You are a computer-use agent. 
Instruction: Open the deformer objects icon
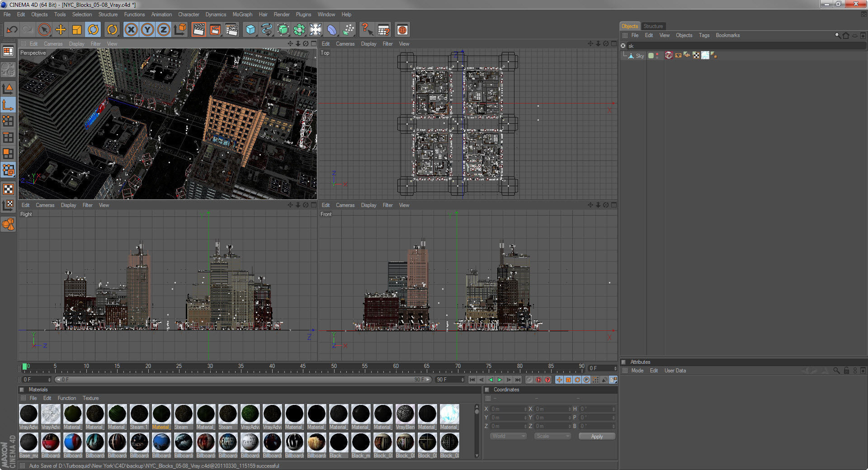point(332,30)
